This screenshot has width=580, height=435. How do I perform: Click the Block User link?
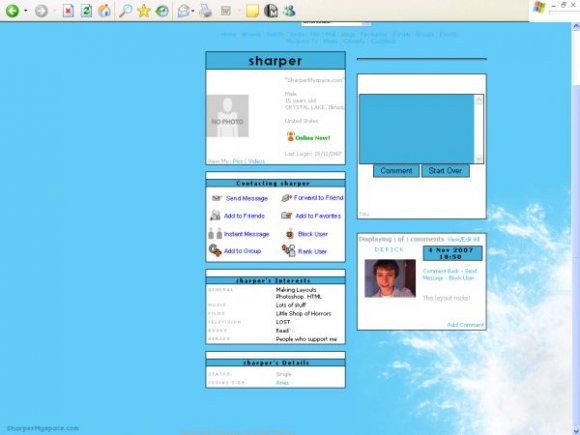tap(313, 234)
